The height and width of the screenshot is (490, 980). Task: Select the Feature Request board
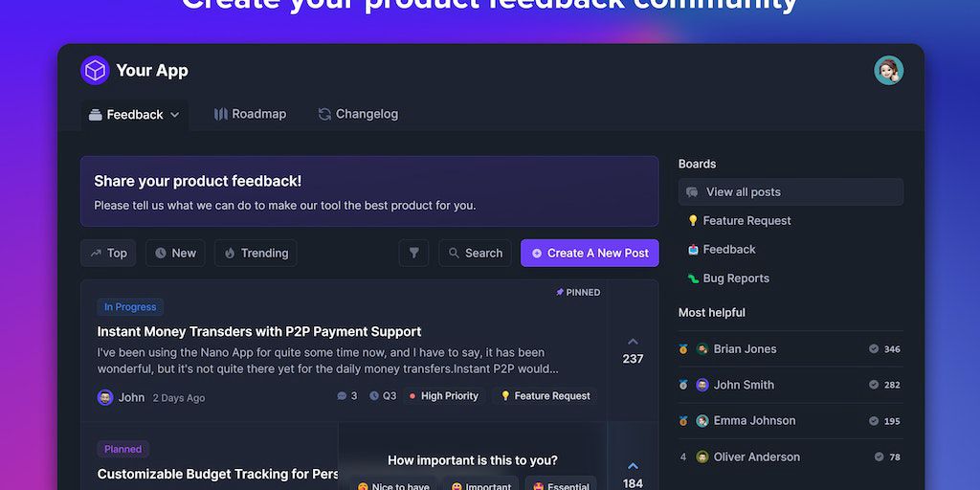pyautogui.click(x=746, y=220)
